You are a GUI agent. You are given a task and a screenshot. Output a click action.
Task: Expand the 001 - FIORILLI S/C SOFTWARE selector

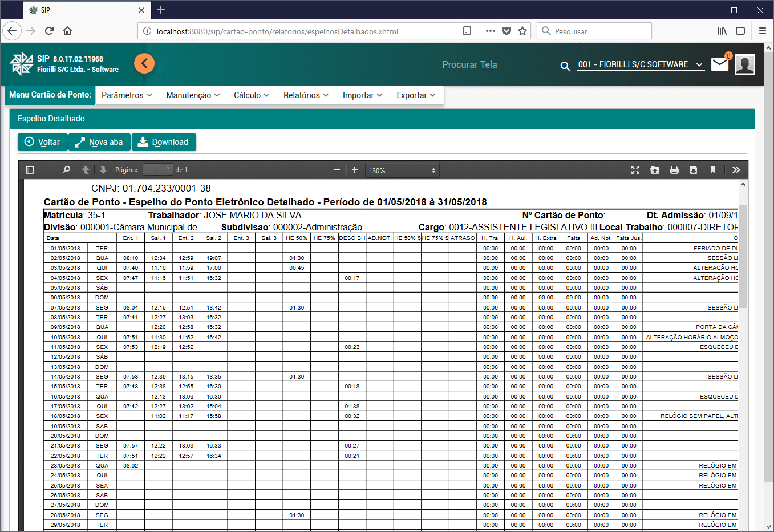coord(640,64)
